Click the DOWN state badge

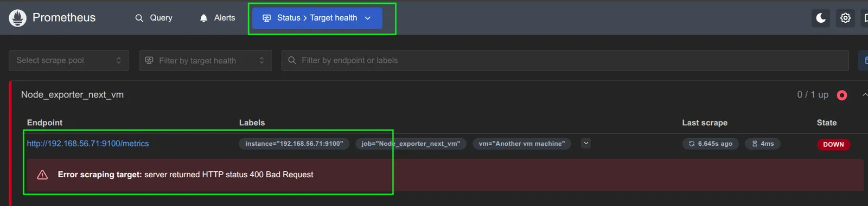pos(833,145)
